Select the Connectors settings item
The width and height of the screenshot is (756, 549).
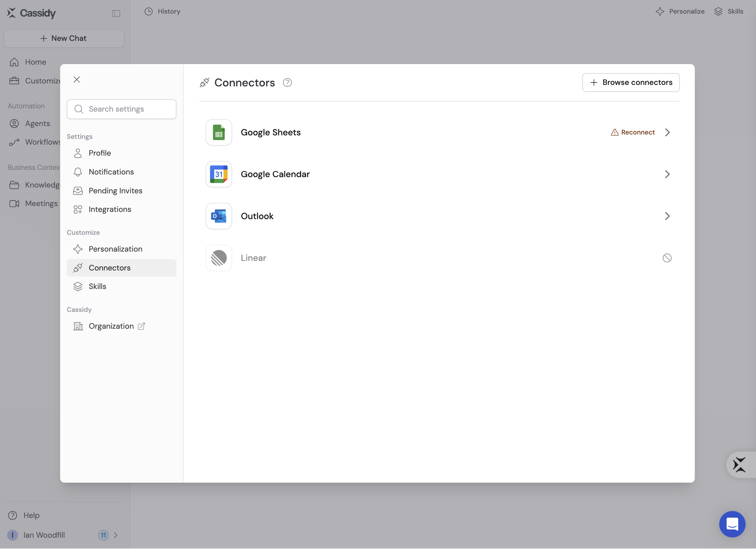point(121,268)
